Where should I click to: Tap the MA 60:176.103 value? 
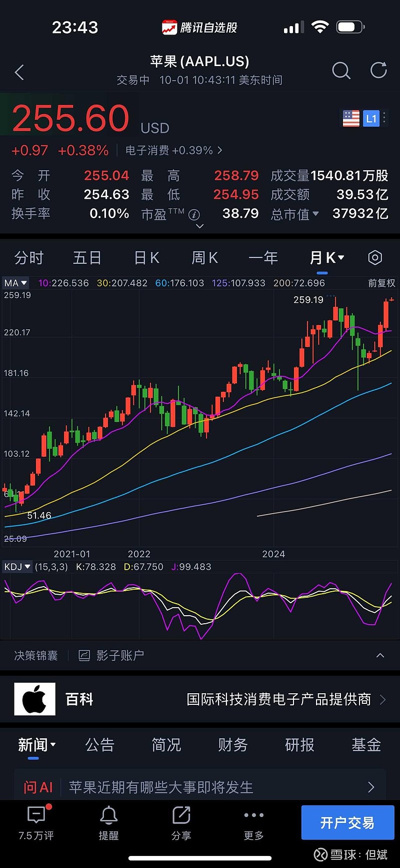coord(179,283)
